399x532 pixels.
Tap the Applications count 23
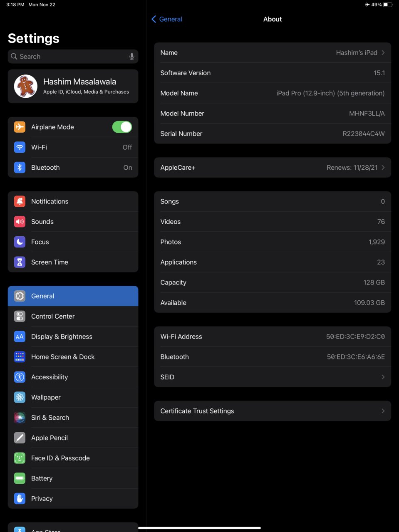coord(381,262)
